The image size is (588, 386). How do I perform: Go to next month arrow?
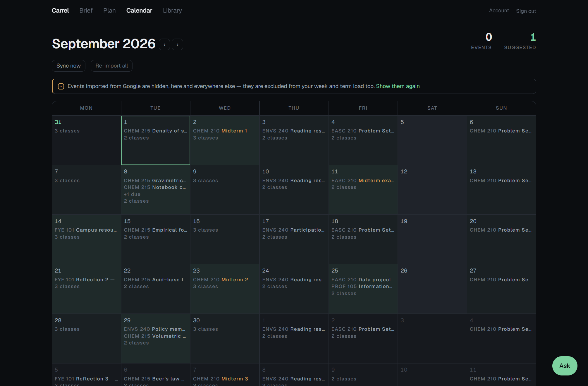(x=177, y=44)
